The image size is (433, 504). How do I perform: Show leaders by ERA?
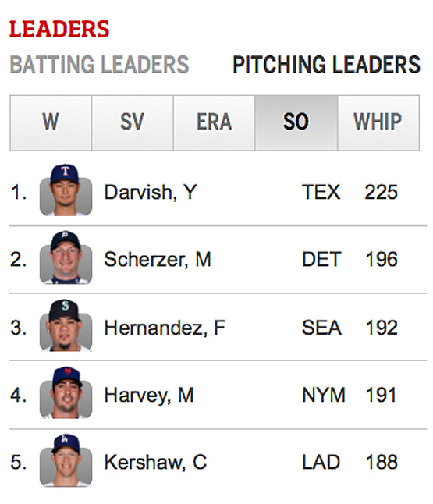point(214,122)
